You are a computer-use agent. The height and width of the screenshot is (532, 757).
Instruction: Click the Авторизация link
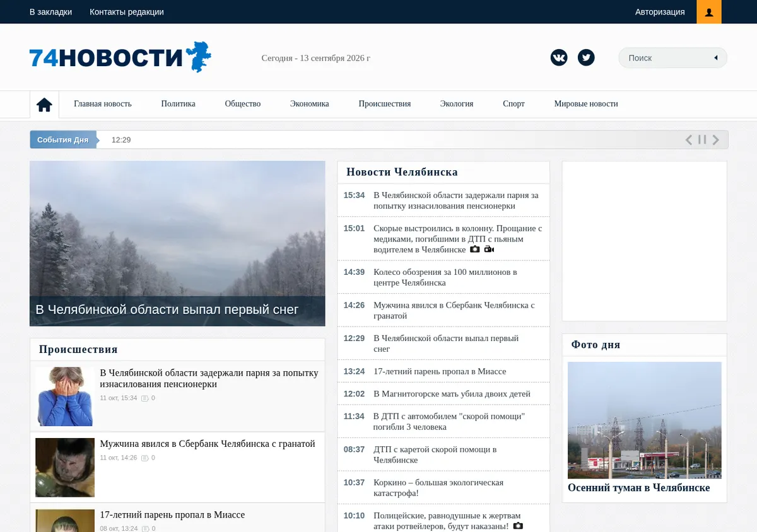coord(660,12)
